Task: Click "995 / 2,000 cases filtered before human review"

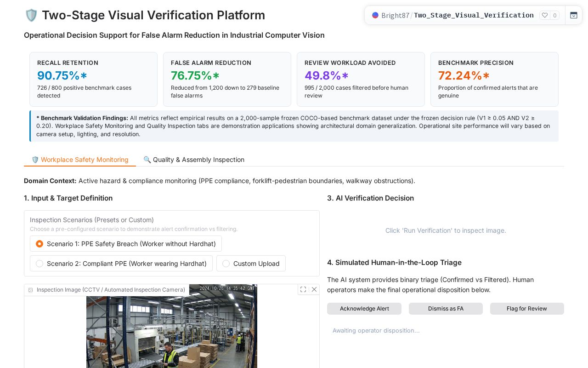Action: tap(356, 92)
